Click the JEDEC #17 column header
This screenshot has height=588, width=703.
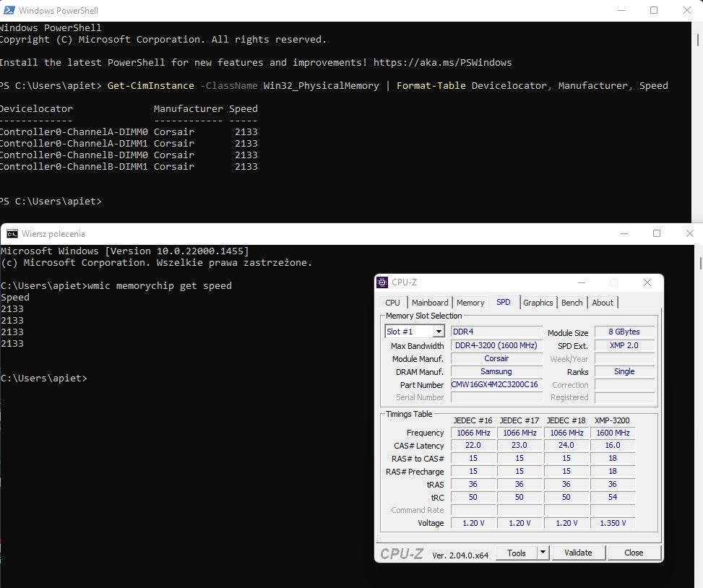point(519,420)
